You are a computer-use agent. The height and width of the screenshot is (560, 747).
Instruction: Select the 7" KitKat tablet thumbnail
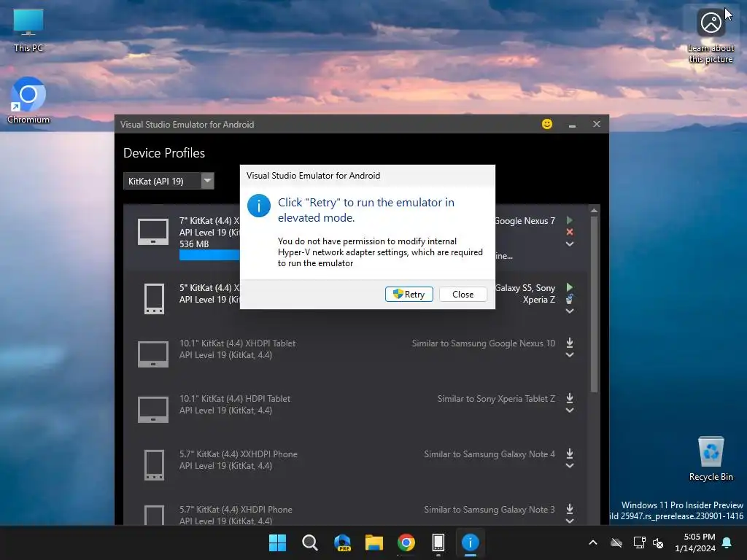coord(153,232)
